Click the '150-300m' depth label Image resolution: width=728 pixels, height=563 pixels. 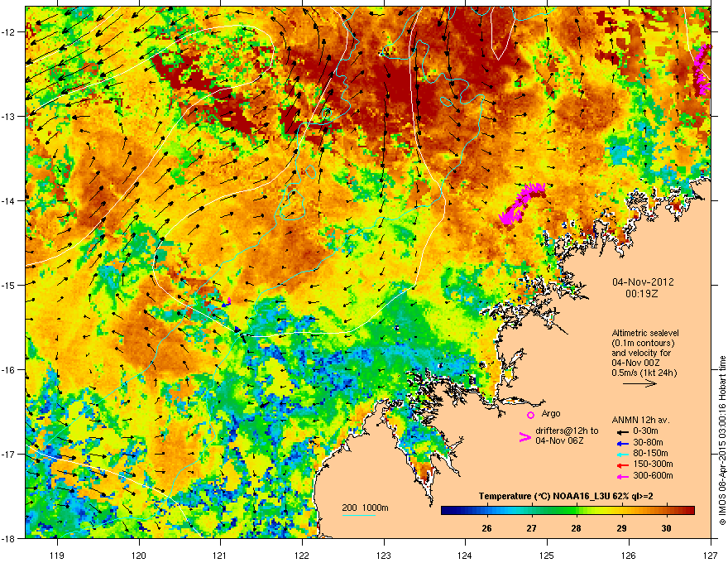point(653,464)
